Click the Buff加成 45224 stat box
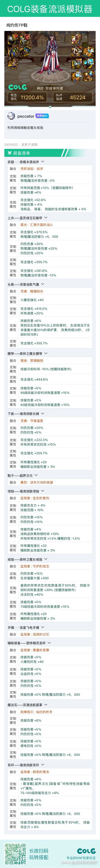The height and width of the screenshot is (868, 100). pyautogui.click(x=72, y=97)
